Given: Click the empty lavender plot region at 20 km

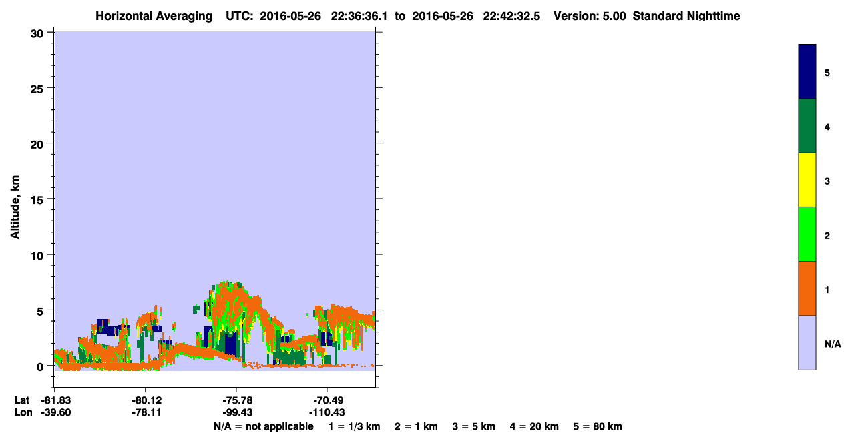Looking at the screenshot, I should click(214, 144).
